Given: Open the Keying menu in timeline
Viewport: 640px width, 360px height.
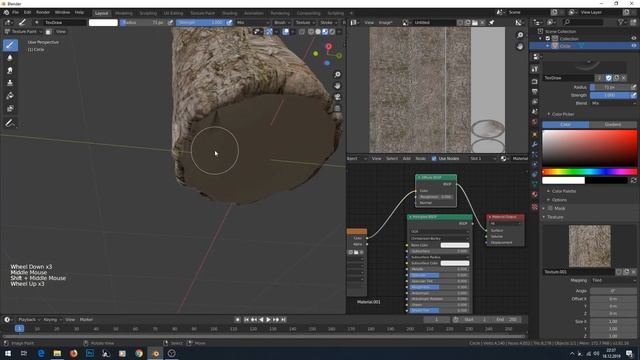Looking at the screenshot, I should (52, 320).
